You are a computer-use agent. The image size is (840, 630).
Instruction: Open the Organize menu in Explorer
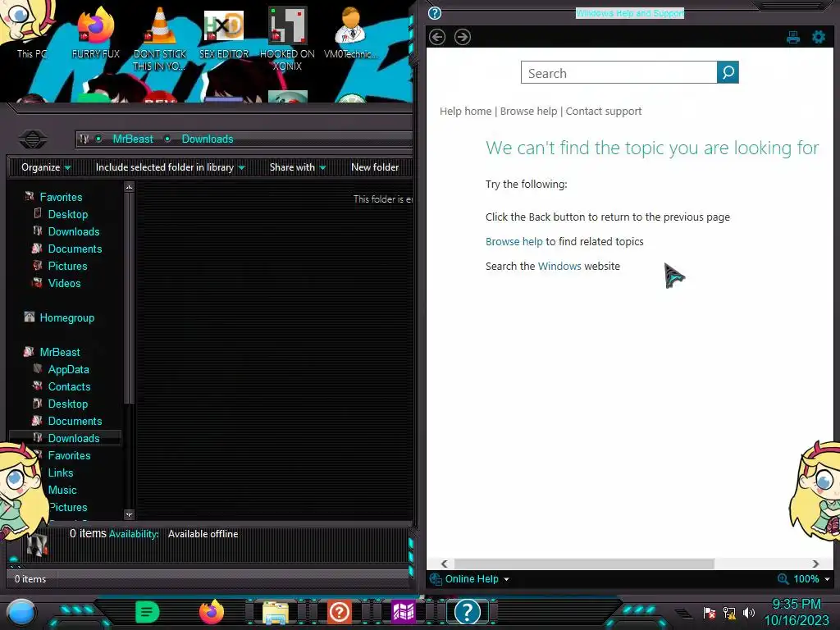46,167
